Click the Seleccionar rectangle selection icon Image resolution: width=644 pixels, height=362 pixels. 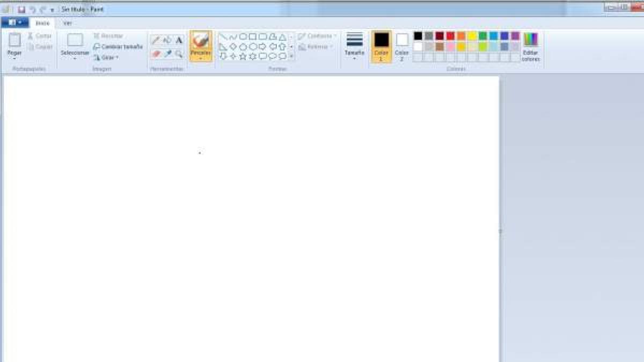[75, 40]
